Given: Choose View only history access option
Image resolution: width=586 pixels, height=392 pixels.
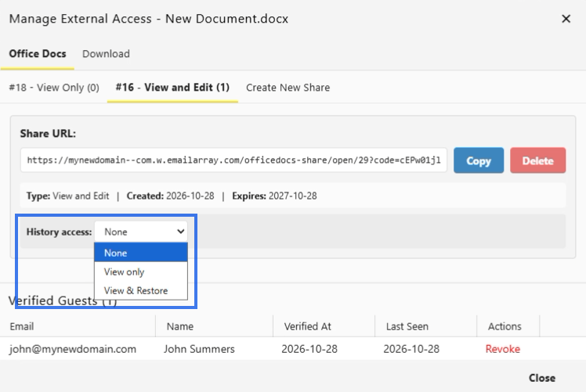Looking at the screenshot, I should pos(141,272).
